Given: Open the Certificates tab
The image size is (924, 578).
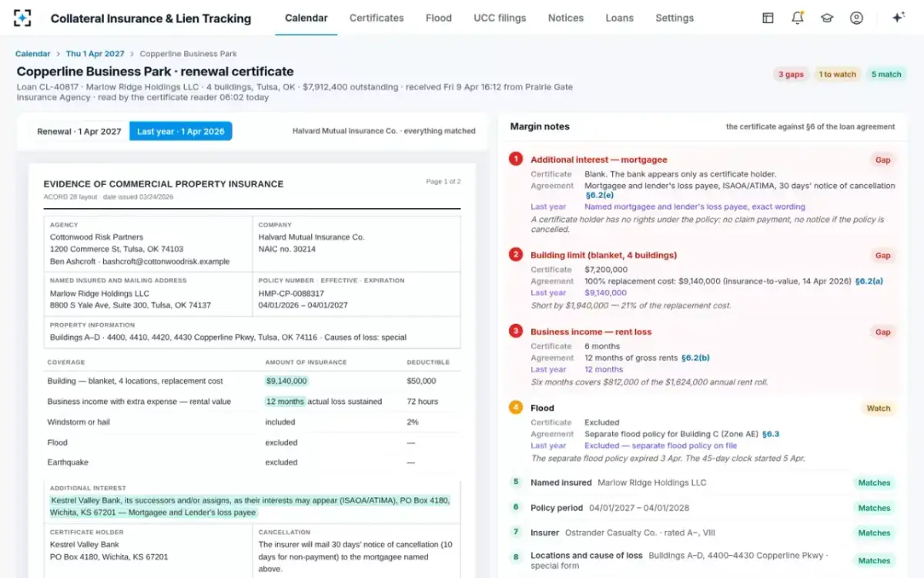Looking at the screenshot, I should (x=377, y=18).
